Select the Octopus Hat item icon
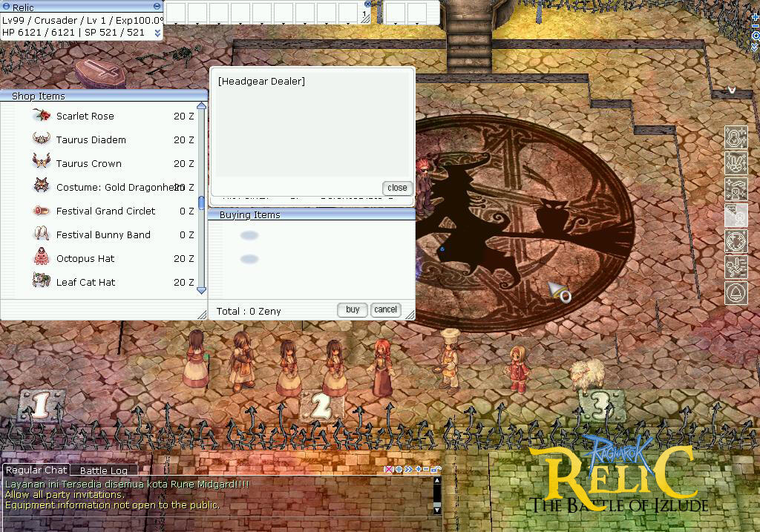760x532 pixels. pos(42,257)
